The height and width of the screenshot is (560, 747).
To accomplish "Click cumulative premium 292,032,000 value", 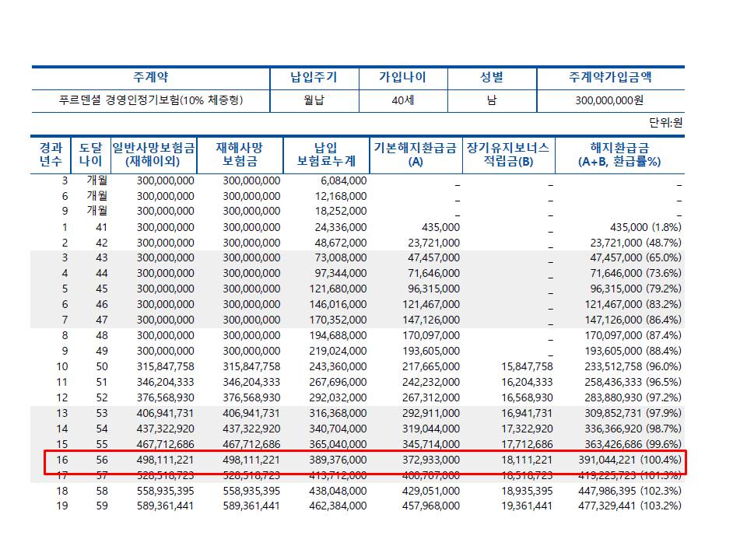I will click(x=338, y=397).
